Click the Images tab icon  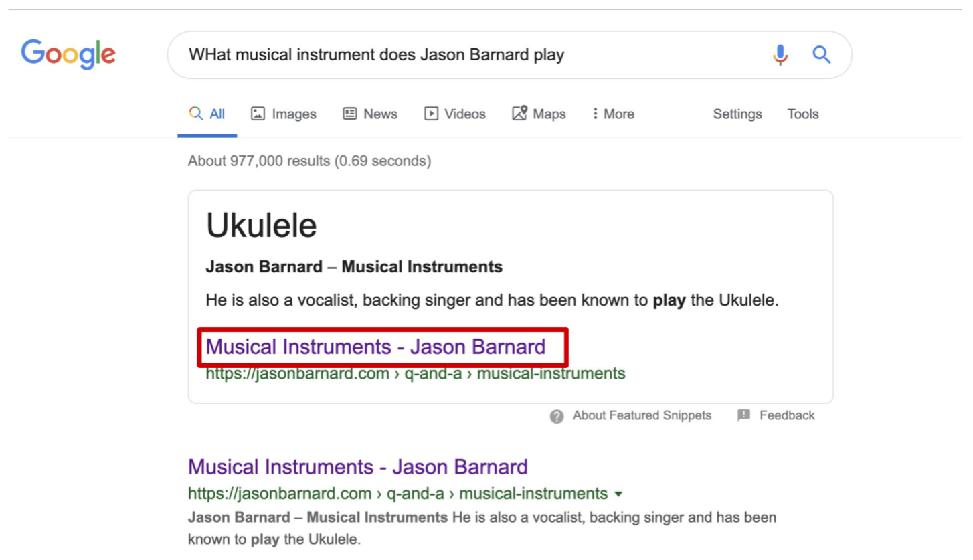coord(258,114)
